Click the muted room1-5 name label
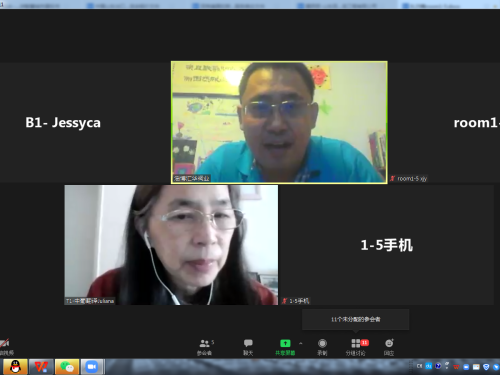Screen dimensions: 500x375 [409, 179]
